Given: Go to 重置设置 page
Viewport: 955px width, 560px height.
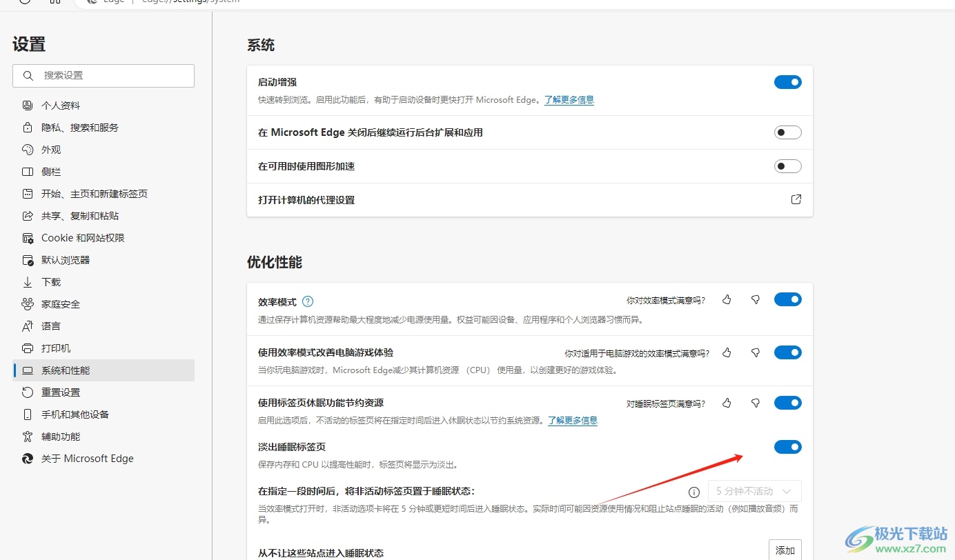Looking at the screenshot, I should (x=104, y=392).
